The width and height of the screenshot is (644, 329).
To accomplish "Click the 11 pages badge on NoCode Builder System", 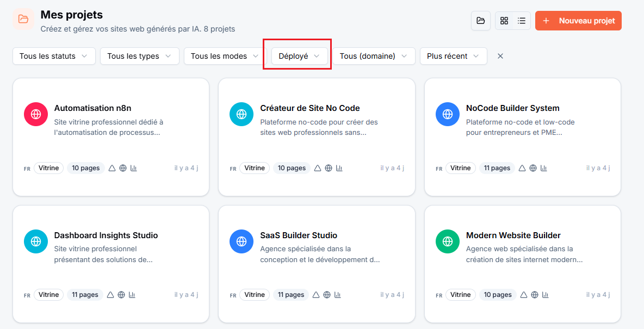I will 497,168.
